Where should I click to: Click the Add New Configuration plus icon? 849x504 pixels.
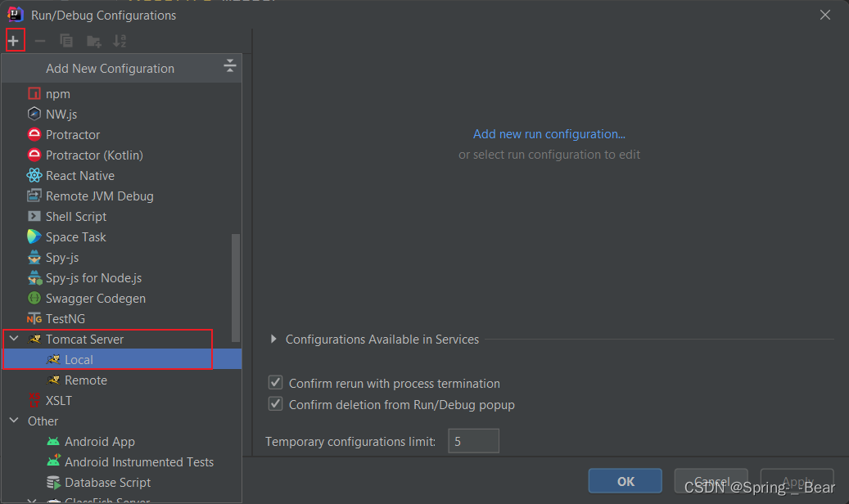(x=14, y=41)
